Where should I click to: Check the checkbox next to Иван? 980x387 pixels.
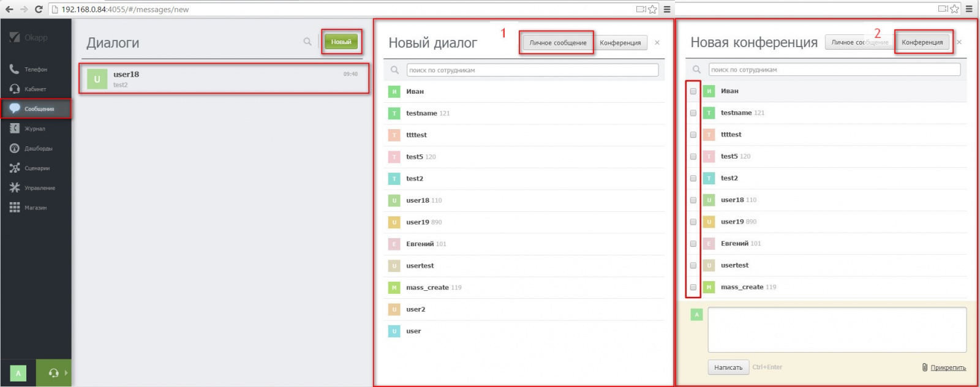(x=693, y=91)
